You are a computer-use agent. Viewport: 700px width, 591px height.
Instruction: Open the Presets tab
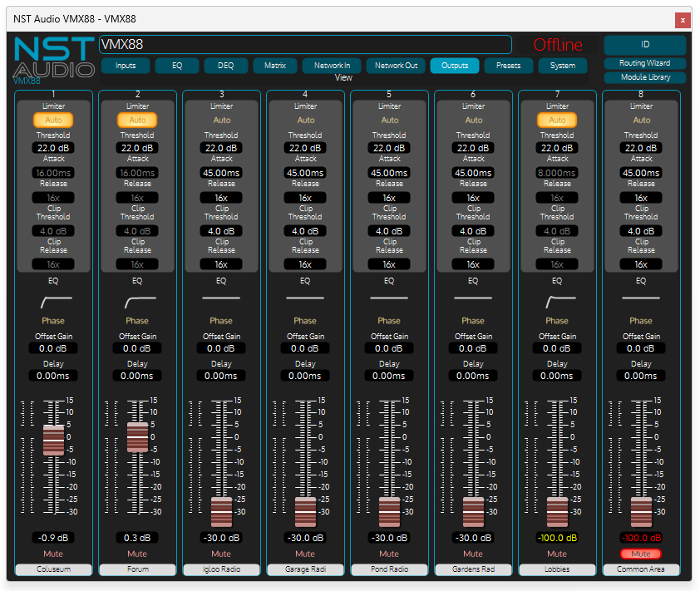[x=508, y=66]
